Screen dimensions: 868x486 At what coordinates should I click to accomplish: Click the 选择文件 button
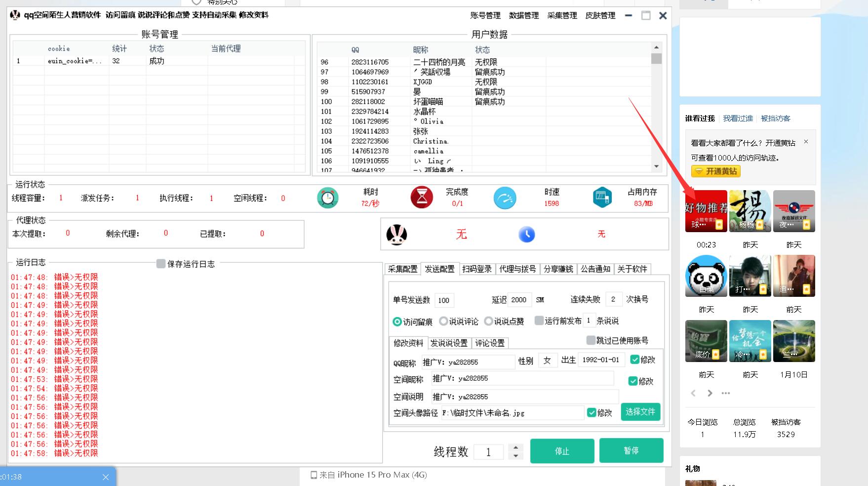tap(640, 412)
